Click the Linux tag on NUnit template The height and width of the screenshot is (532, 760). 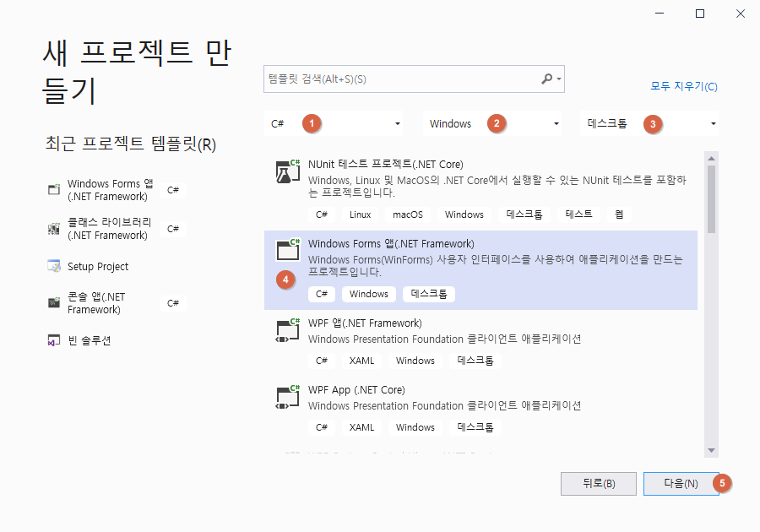coord(360,214)
